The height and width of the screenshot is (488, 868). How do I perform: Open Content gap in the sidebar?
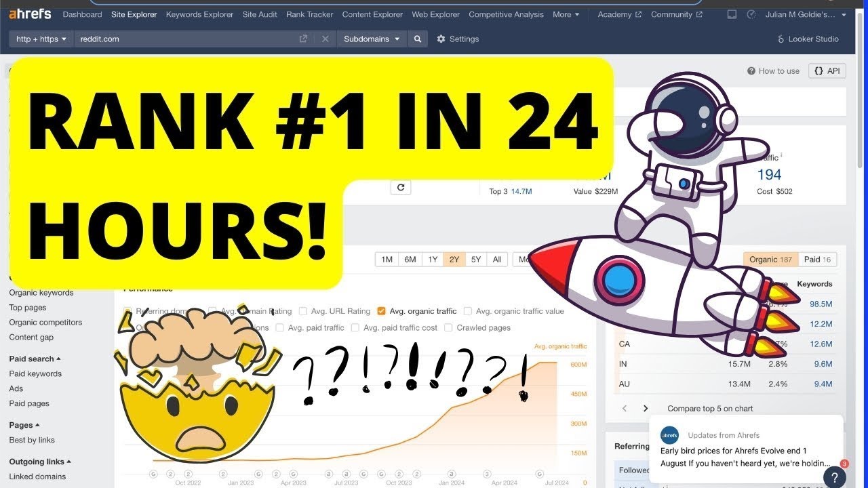(31, 337)
